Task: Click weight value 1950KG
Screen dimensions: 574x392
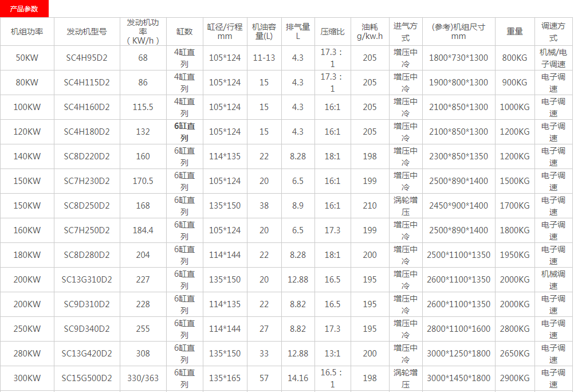Action: click(514, 254)
